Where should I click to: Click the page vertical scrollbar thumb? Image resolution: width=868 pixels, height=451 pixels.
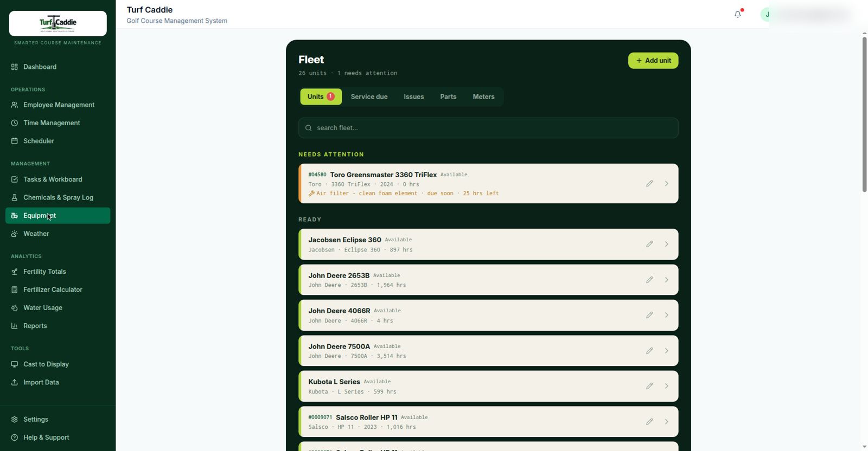coord(865,114)
